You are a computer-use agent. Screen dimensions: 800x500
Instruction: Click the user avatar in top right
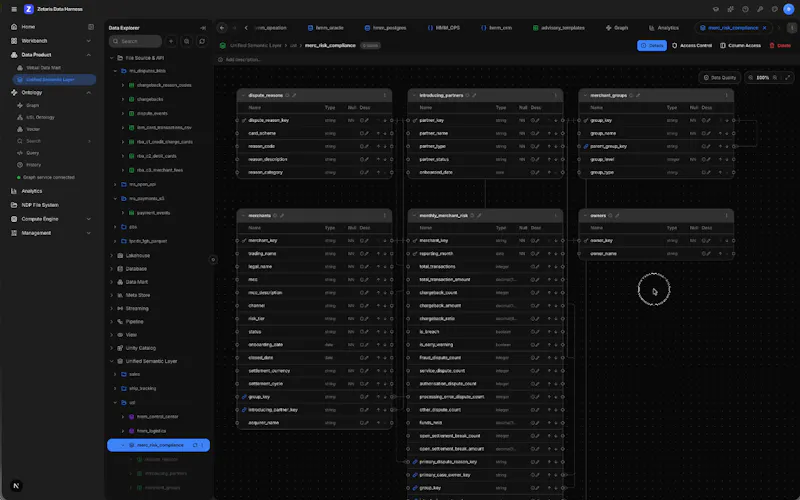(788, 9)
